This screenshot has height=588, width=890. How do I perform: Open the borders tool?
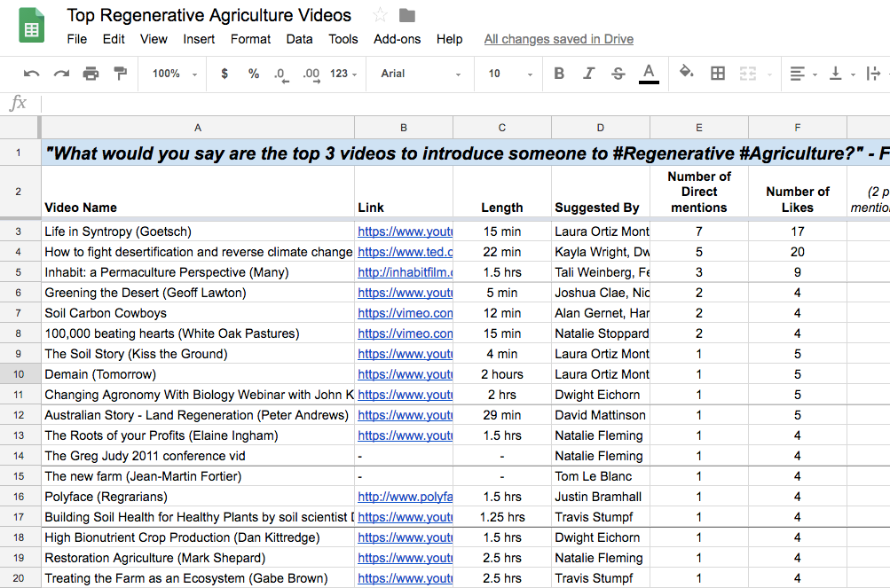pos(718,74)
